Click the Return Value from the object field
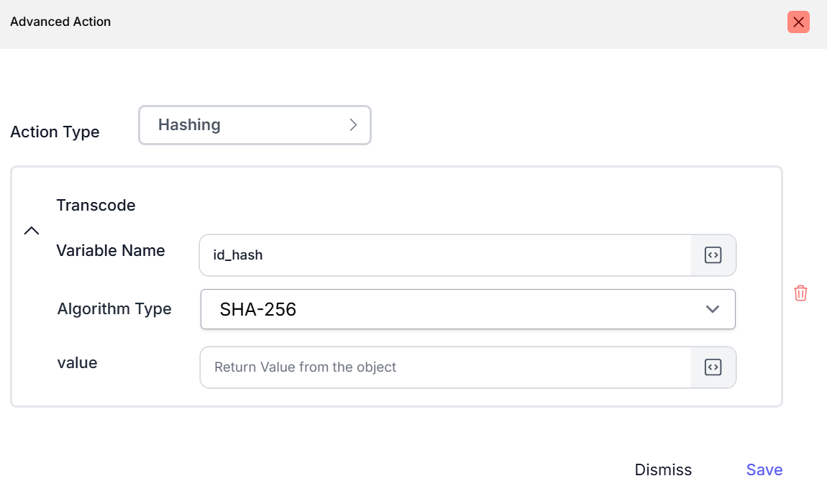 point(444,367)
